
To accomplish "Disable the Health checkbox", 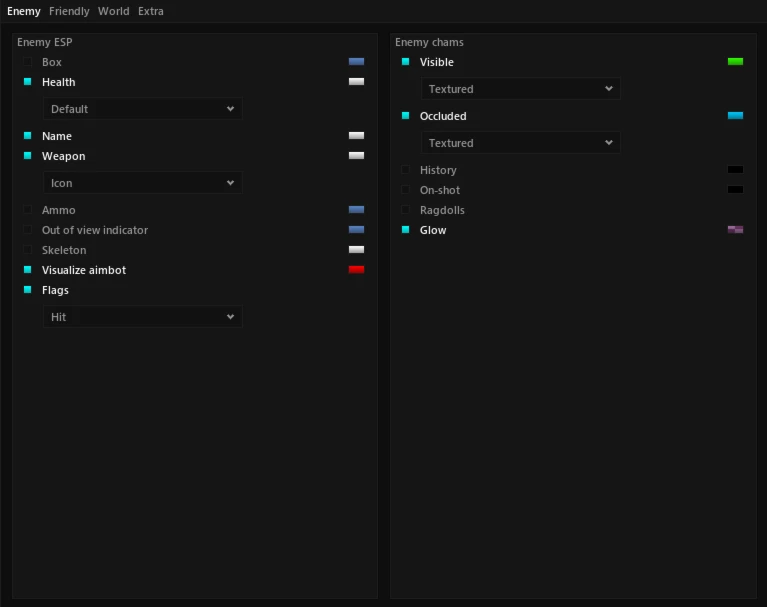I will [x=27, y=82].
